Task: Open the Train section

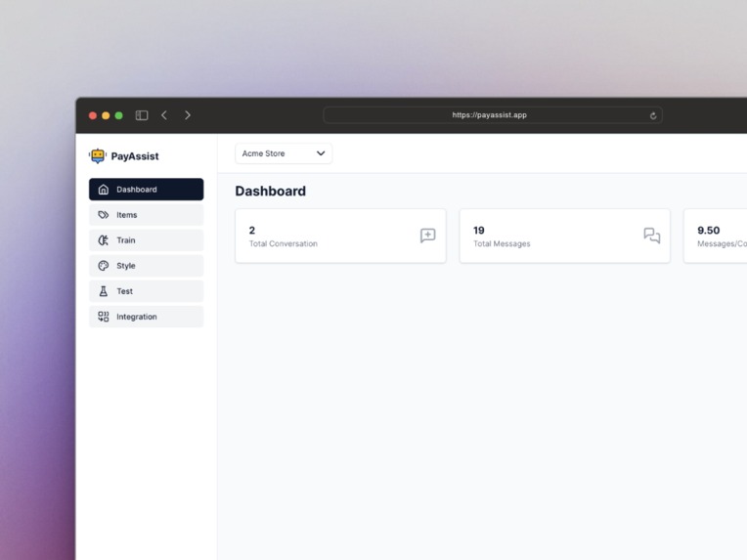Action: (x=147, y=240)
